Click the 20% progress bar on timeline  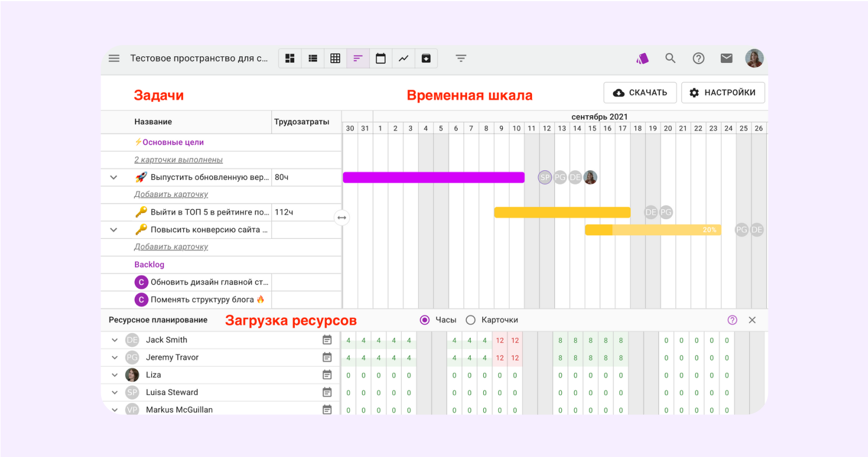click(653, 230)
